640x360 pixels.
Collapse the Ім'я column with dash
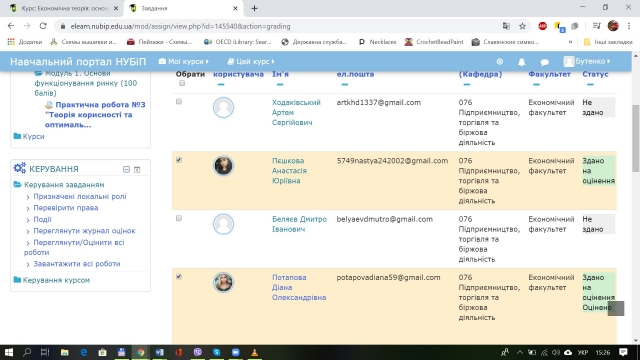pyautogui.click(x=280, y=84)
